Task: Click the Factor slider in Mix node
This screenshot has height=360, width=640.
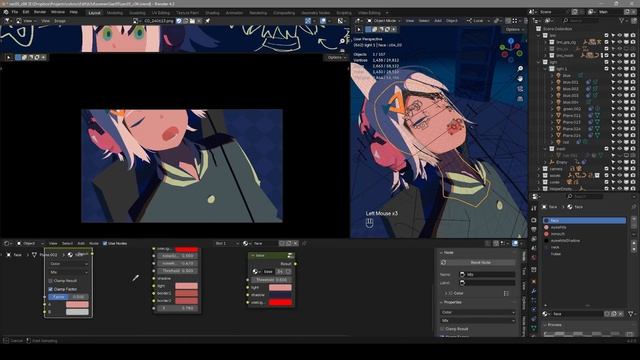Action: (x=68, y=297)
